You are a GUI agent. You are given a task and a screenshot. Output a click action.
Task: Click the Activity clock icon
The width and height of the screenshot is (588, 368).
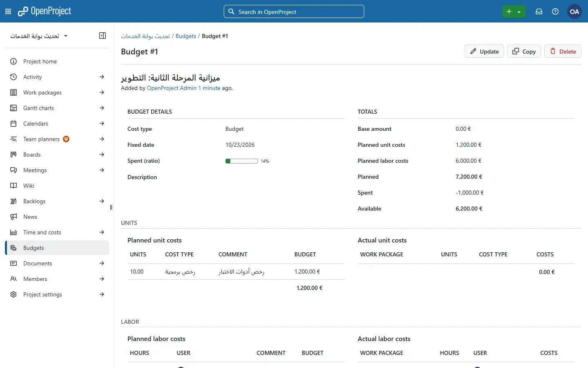[x=13, y=77]
